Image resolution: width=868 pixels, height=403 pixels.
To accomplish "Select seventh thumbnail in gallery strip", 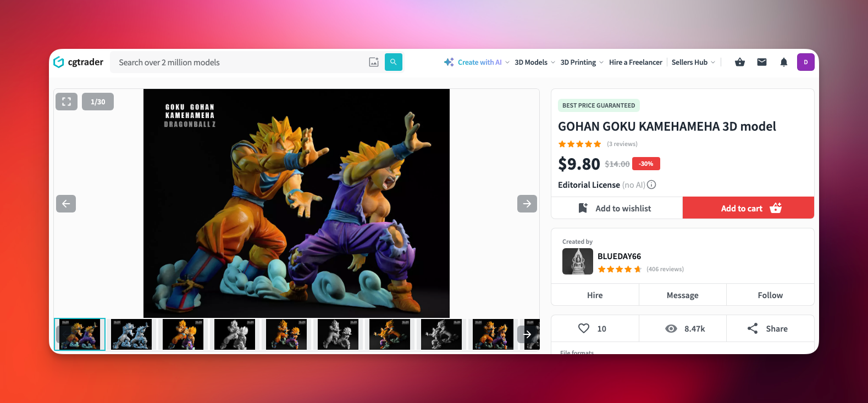I will 390,334.
